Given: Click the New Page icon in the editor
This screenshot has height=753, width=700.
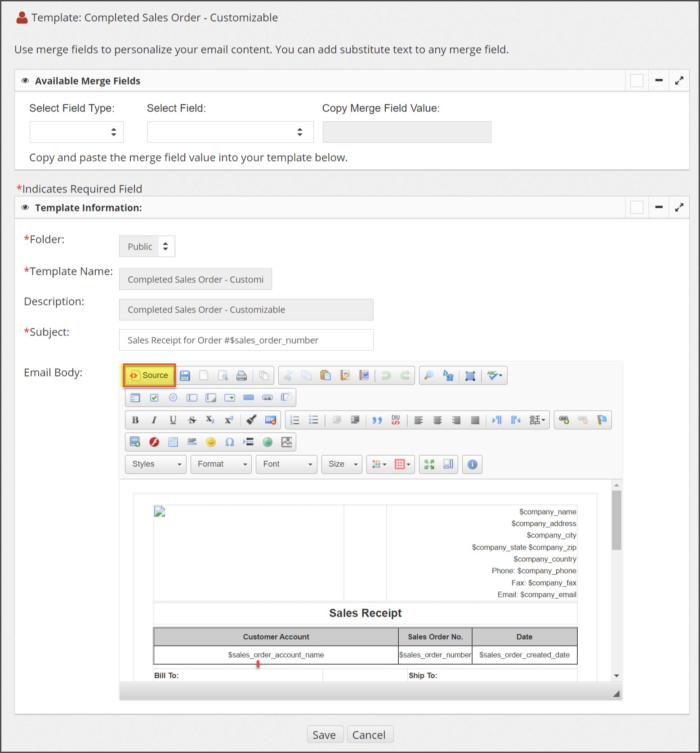Looking at the screenshot, I should [204, 375].
